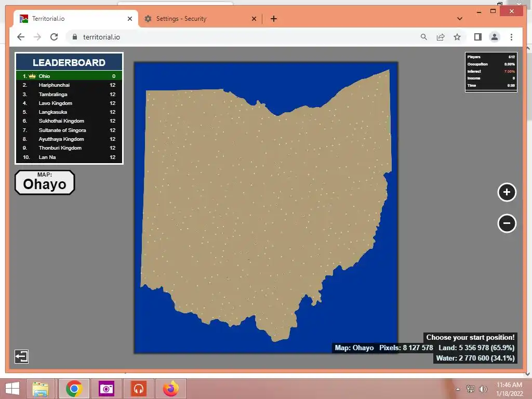
Task: Bookmark this page with star icon
Action: (x=457, y=37)
